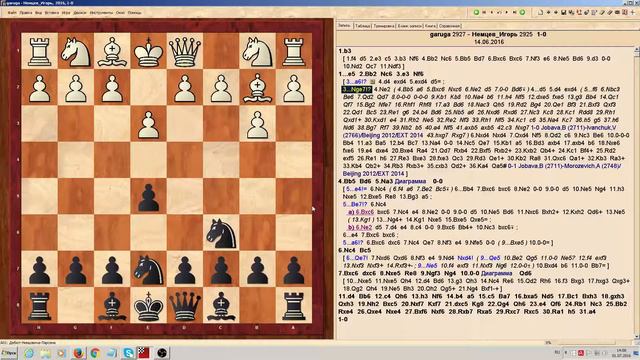
Task: Click Диаграмма link after 5.Na3
Action: pos(410,181)
